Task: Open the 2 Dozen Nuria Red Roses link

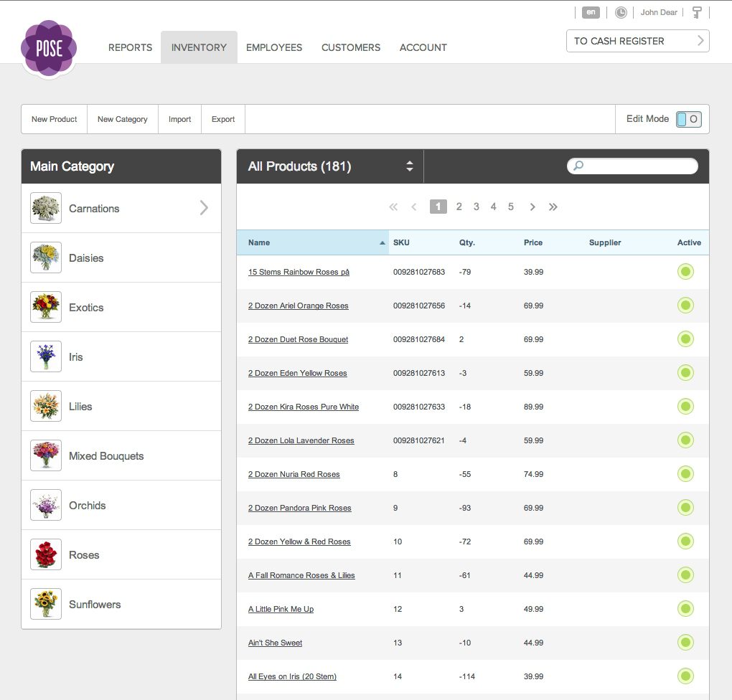Action: click(294, 474)
